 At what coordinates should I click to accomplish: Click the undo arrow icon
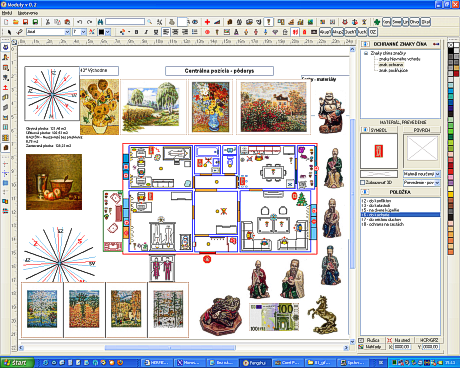[x=80, y=22]
